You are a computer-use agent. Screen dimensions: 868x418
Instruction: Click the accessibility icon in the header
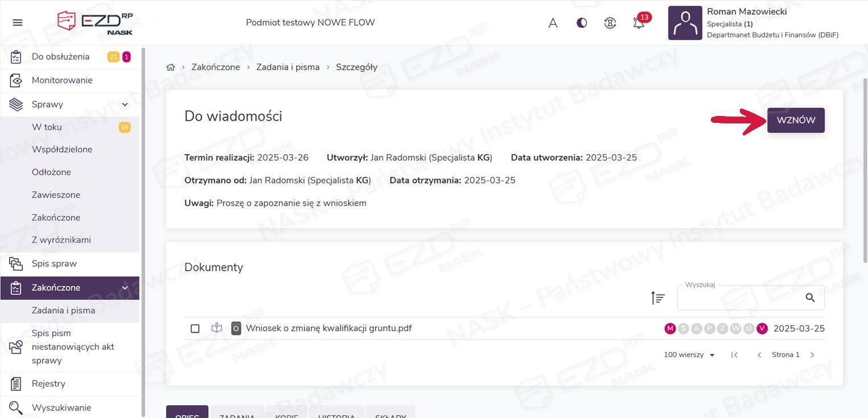pos(610,23)
